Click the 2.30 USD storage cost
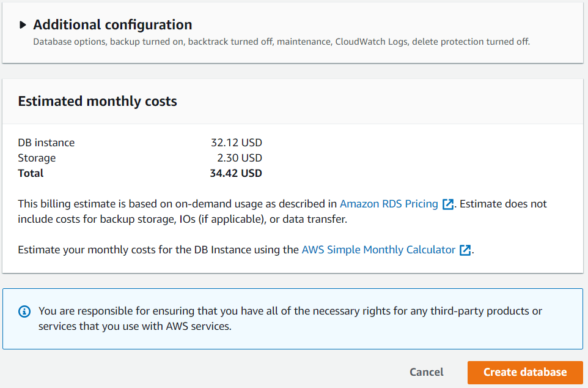The height and width of the screenshot is (388, 588). [x=239, y=158]
